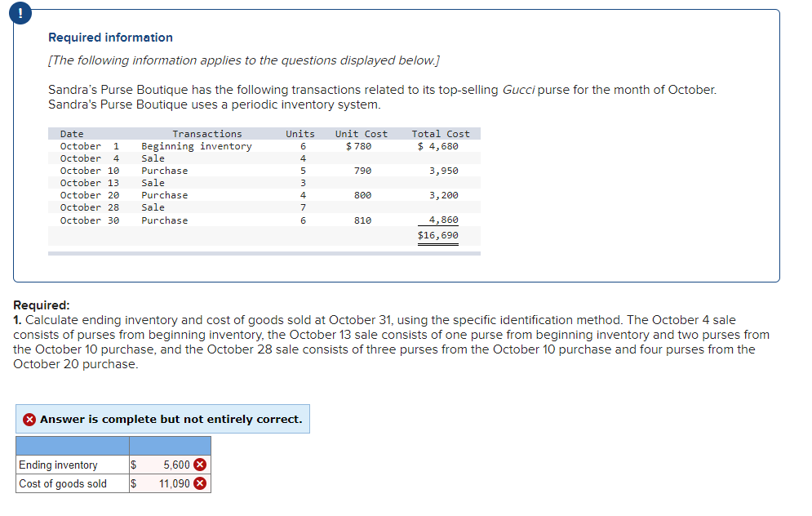Image resolution: width=812 pixels, height=516 pixels.
Task: Click the Required information heading
Action: click(x=109, y=37)
